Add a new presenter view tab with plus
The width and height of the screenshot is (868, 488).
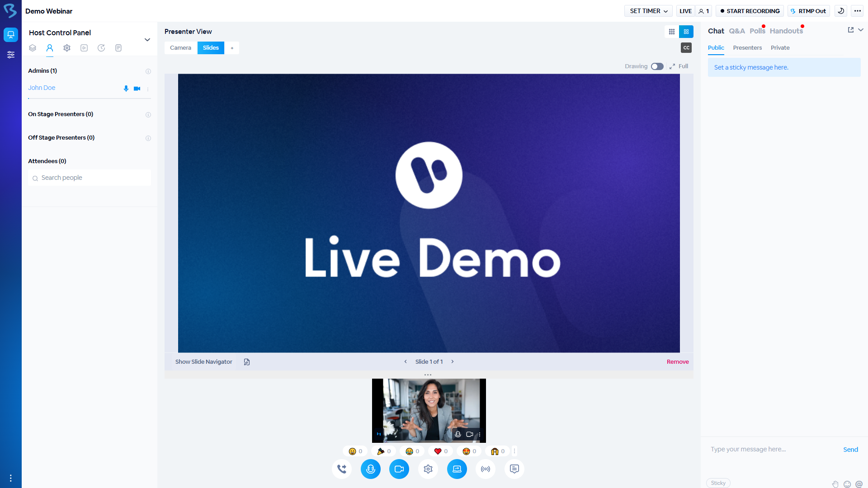tap(232, 48)
